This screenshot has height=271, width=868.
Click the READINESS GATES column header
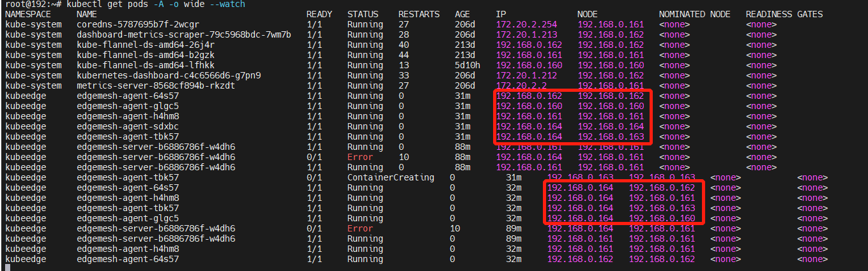(784, 14)
